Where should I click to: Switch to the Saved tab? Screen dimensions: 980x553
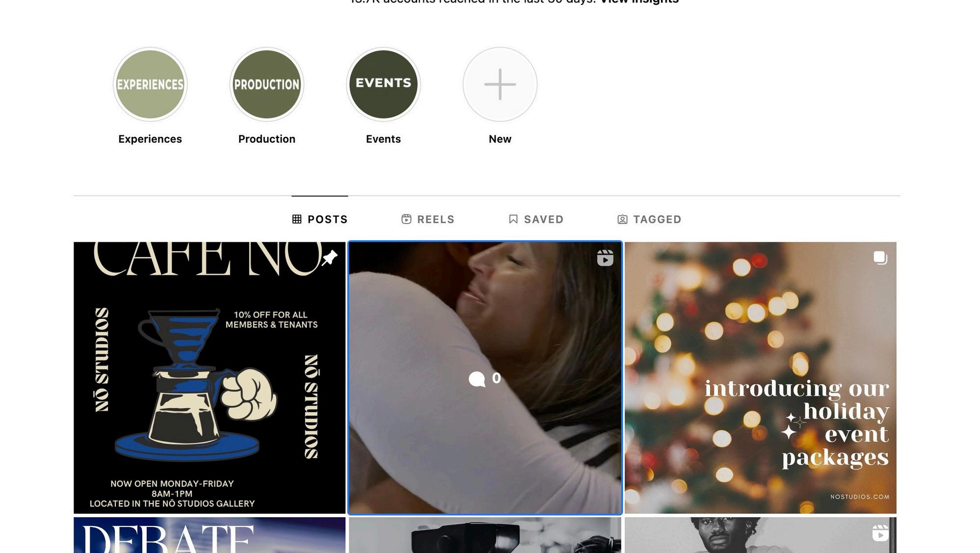click(536, 219)
